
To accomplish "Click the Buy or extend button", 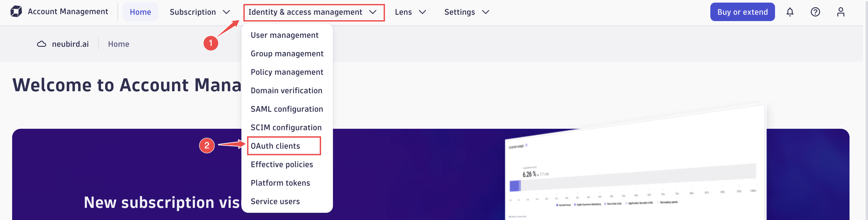I will 742,12.
